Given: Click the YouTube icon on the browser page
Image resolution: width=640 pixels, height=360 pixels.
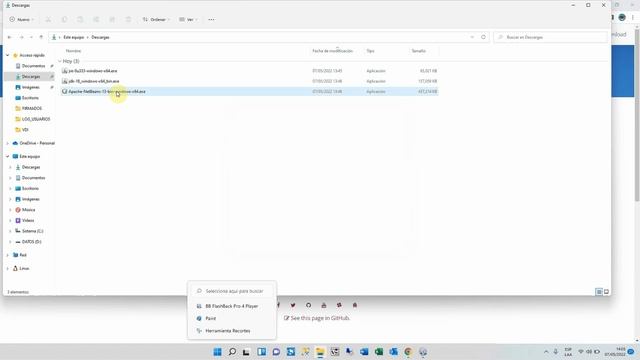Looking at the screenshot, I should click(324, 305).
